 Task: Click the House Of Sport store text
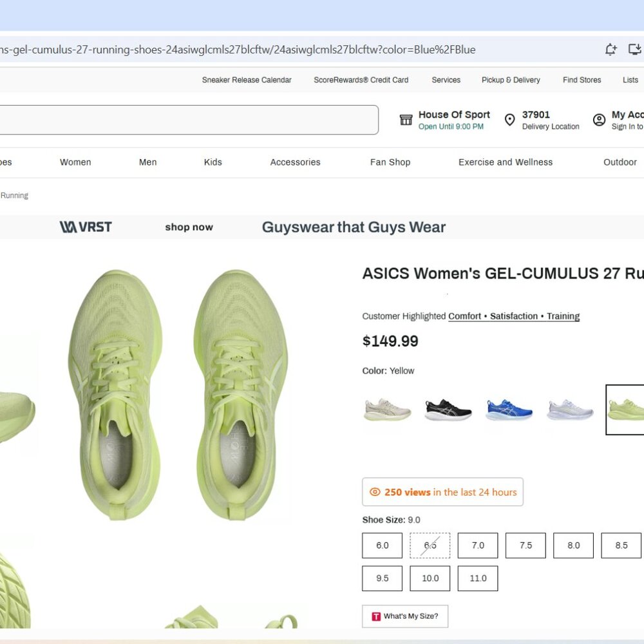454,115
